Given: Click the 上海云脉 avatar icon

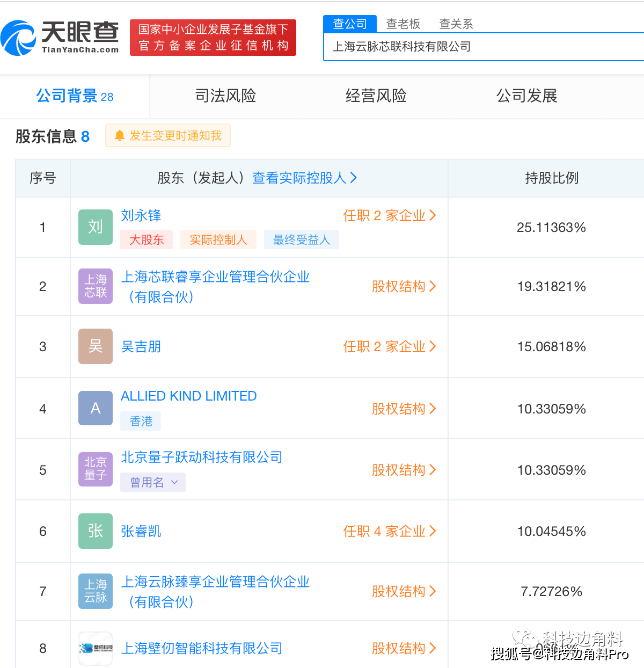Looking at the screenshot, I should [x=96, y=591].
